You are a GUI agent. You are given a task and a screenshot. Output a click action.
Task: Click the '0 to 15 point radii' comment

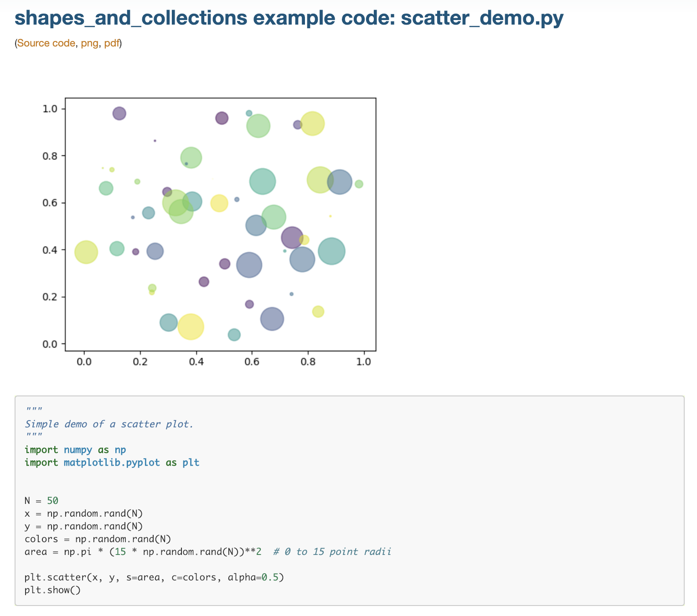(x=332, y=552)
